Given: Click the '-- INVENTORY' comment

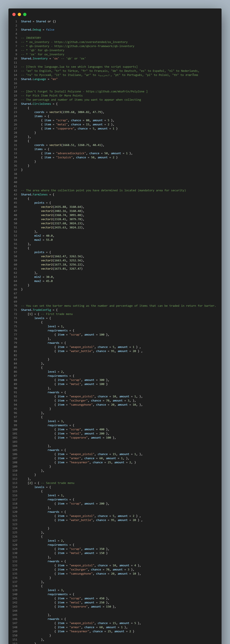Looking at the screenshot, I should [31, 38].
